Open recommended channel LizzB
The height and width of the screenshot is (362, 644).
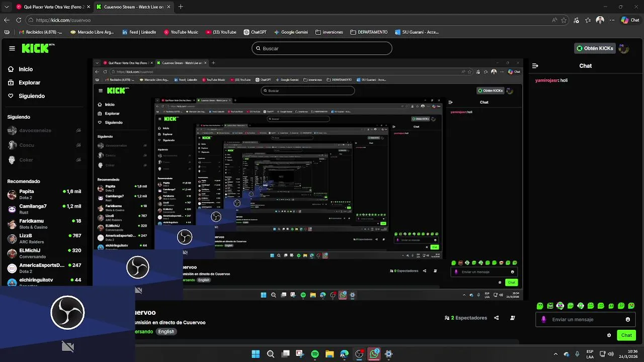coord(44,238)
